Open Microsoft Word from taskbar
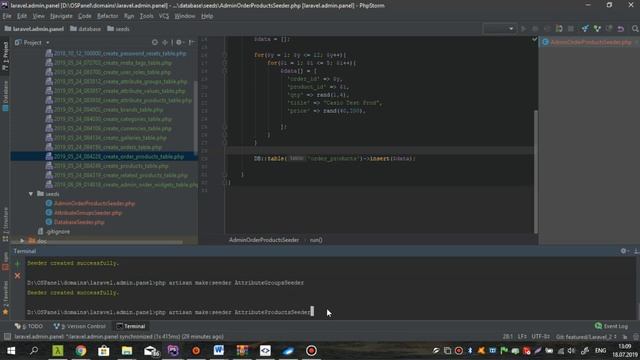The image size is (640, 360). tap(219, 351)
